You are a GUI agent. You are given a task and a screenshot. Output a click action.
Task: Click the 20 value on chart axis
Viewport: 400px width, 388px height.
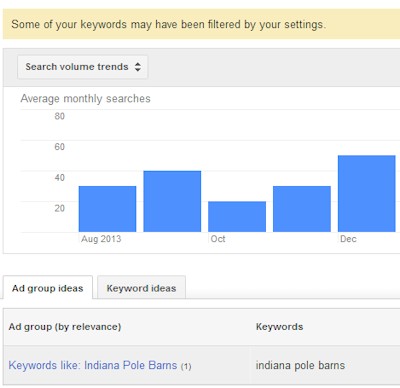point(60,208)
